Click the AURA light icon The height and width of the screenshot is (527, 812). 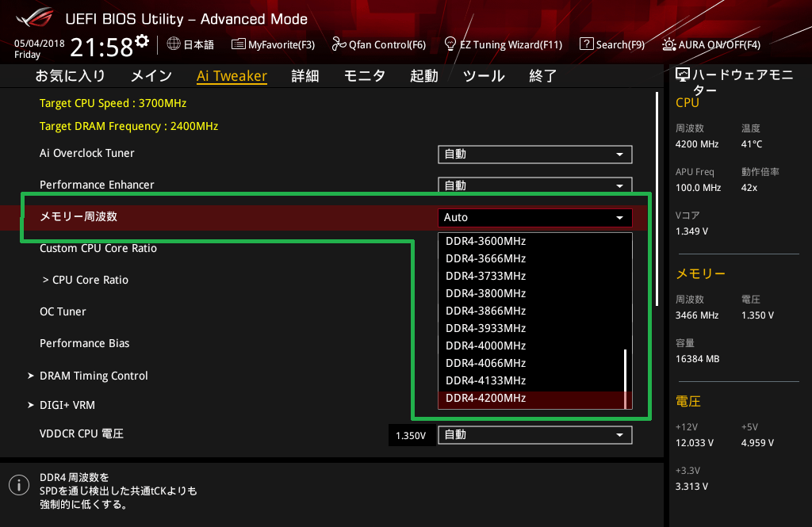668,44
